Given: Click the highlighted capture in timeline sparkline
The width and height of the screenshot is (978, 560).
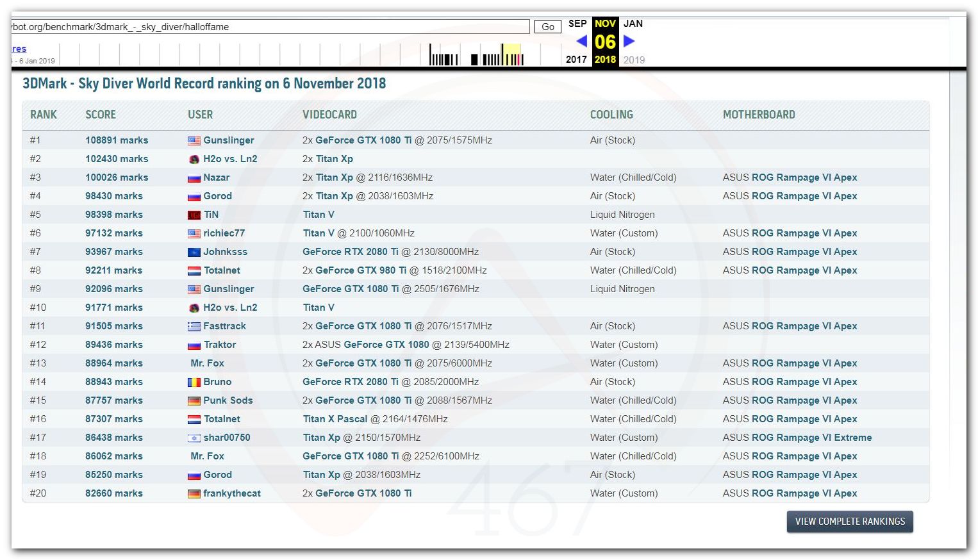Looking at the screenshot, I should coord(518,59).
